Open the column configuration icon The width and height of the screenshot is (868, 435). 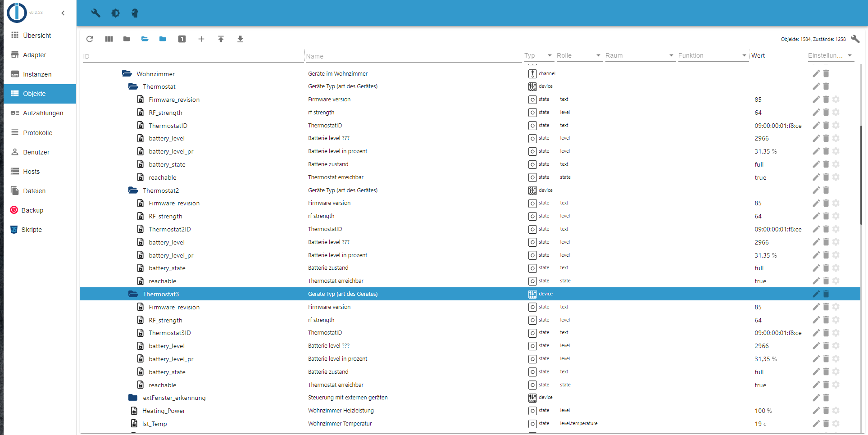109,39
